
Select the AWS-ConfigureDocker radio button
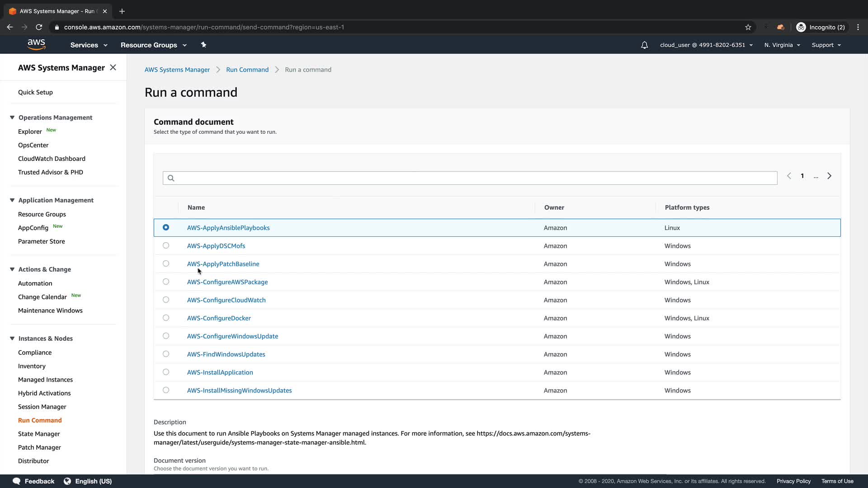(166, 318)
